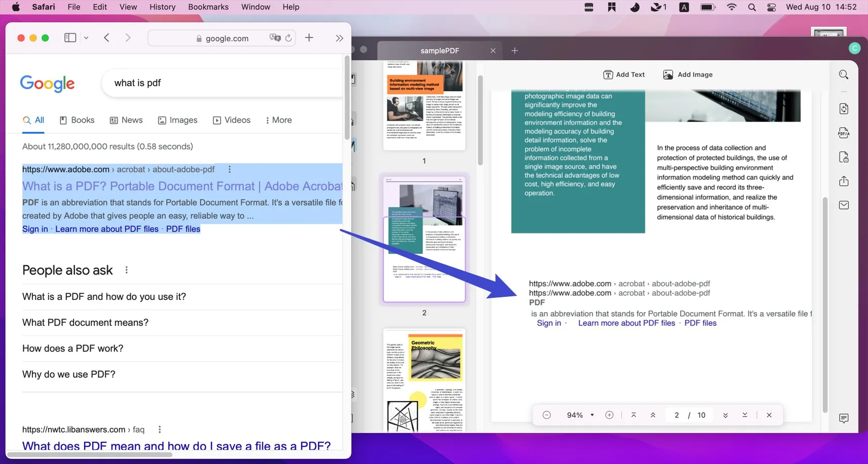This screenshot has height=464, width=868.
Task: Open the History menu
Action: pyautogui.click(x=162, y=7)
